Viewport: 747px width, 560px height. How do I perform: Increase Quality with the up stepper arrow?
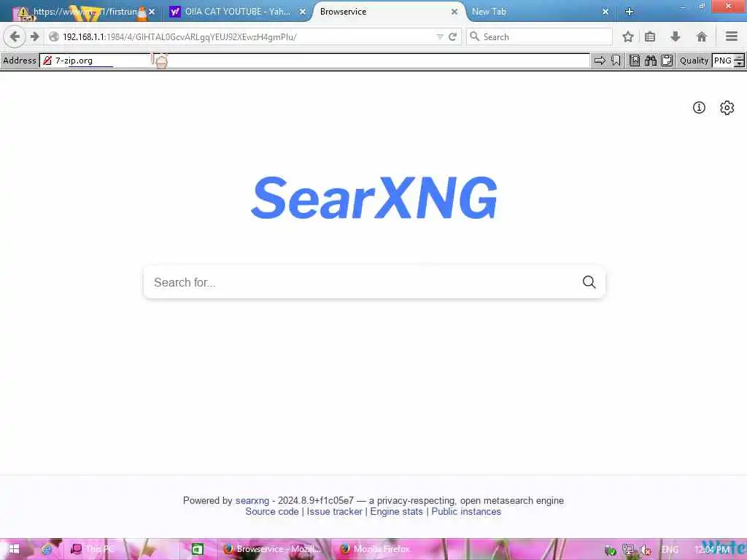(739, 57)
